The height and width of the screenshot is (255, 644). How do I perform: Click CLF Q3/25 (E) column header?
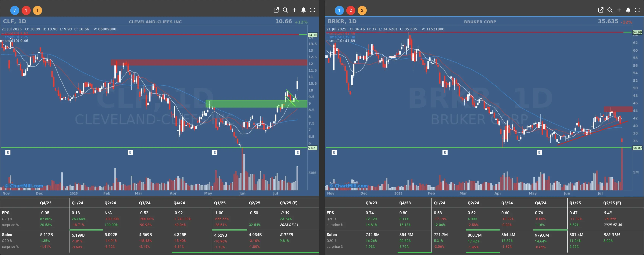point(288,203)
